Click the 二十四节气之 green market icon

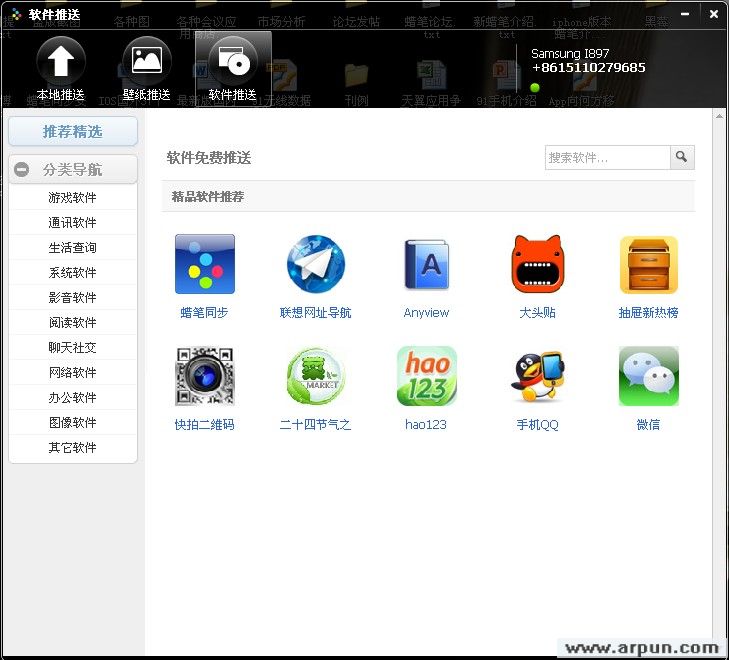click(316, 376)
